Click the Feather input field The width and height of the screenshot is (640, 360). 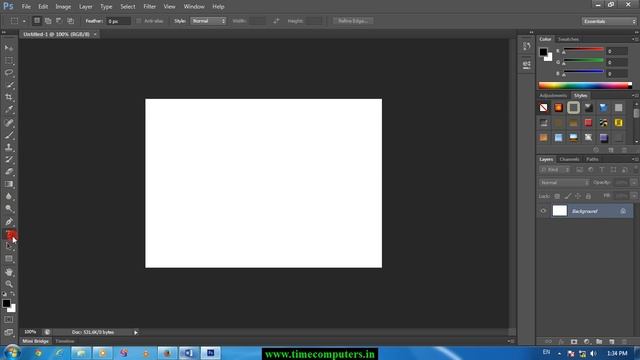[118, 21]
